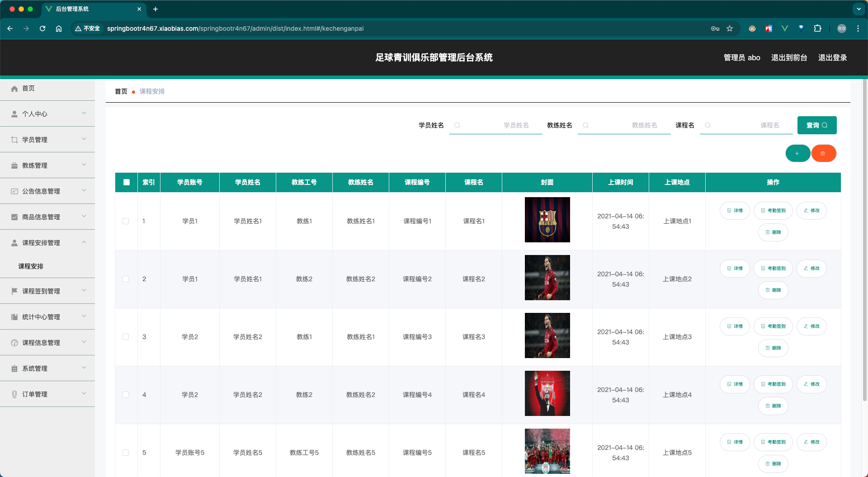This screenshot has width=868, height=477.
Task: Click 修改 button for row 3
Action: coord(811,326)
